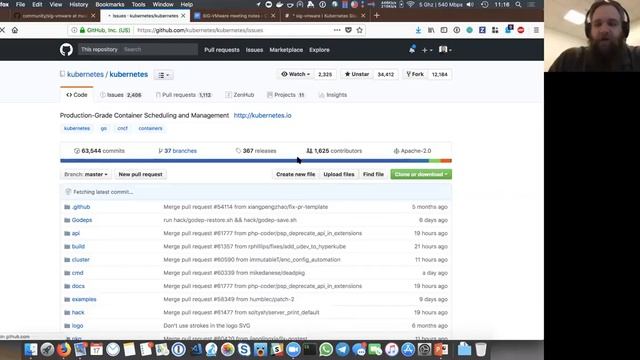Screen dimensions: 640x360
Task: Click Upload files button
Action: coord(339,174)
